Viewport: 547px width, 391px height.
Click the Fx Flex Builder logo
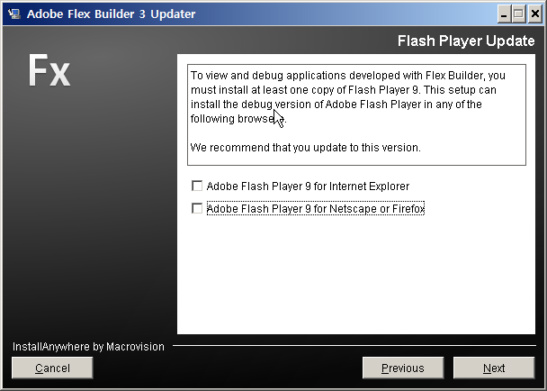[x=49, y=71]
